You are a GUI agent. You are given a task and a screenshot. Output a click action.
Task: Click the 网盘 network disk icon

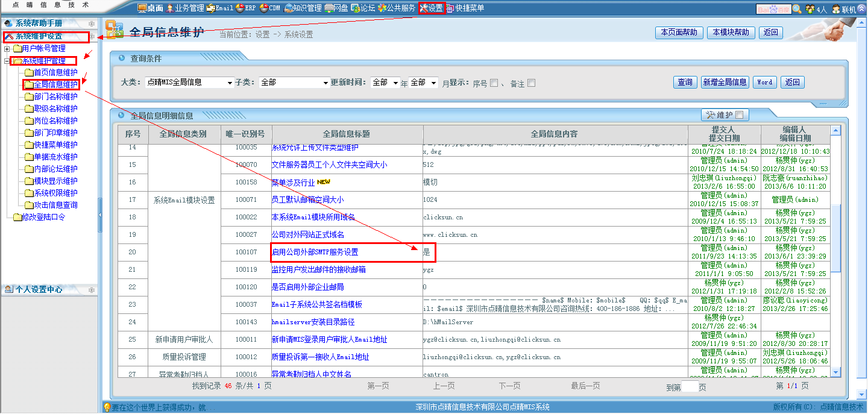329,8
